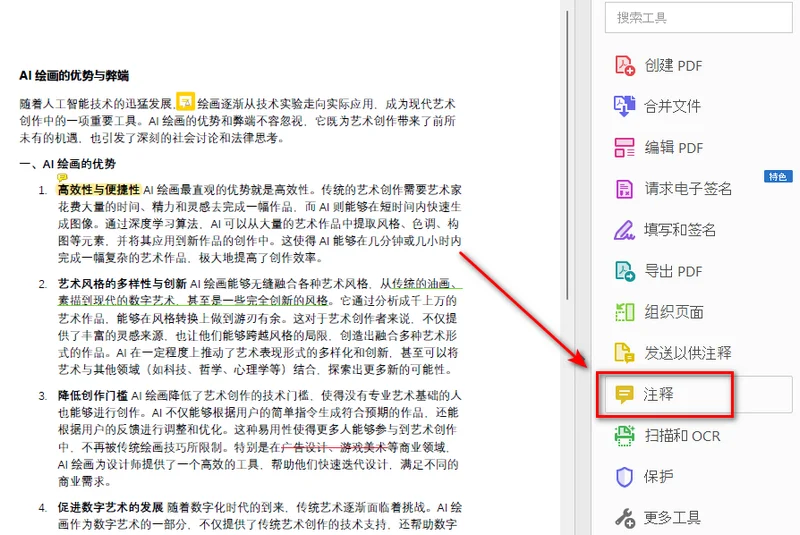This screenshot has width=800, height=535.
Task: Click the green underlined text 素描到现代的数字艺术
Action: pos(116,300)
